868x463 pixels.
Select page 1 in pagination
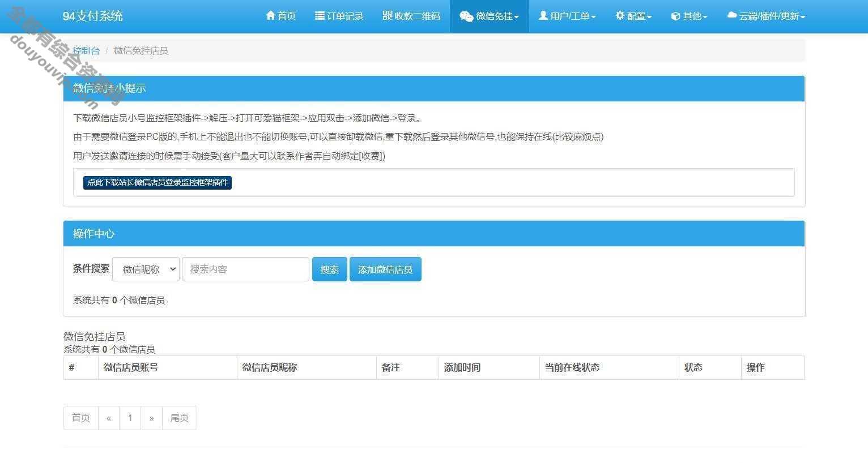(130, 418)
